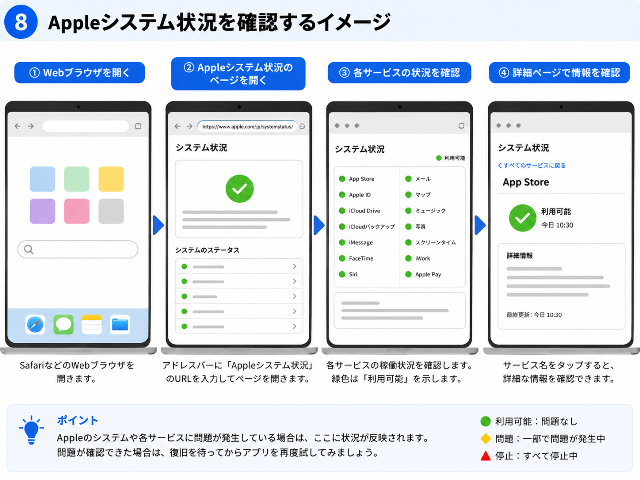Click the forward arrow left of the apple.com URL

pos(189,127)
